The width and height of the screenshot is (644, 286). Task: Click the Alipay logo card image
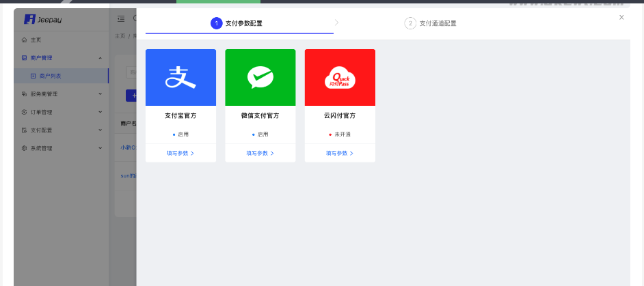click(x=180, y=78)
